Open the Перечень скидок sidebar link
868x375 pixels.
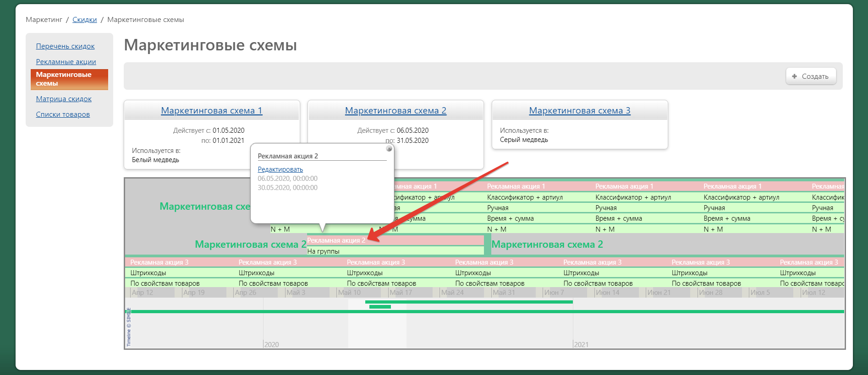(x=65, y=46)
